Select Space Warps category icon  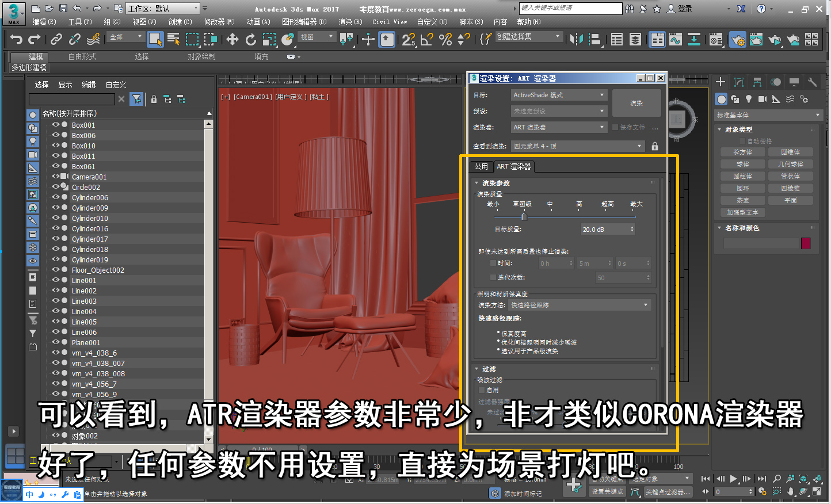tap(790, 99)
